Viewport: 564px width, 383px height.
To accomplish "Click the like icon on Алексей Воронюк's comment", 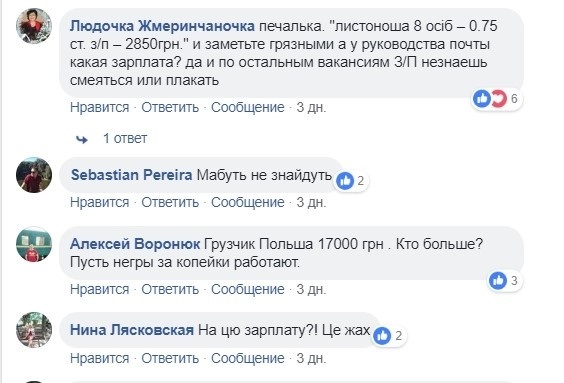I will pos(498,281).
